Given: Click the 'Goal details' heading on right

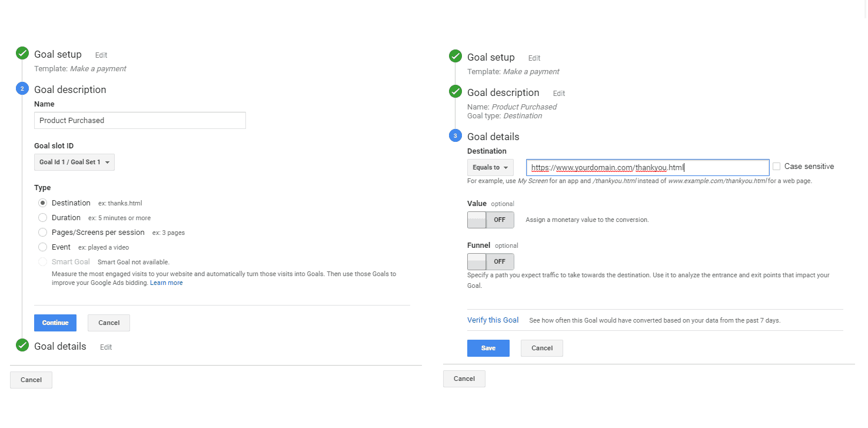Looking at the screenshot, I should pos(493,137).
